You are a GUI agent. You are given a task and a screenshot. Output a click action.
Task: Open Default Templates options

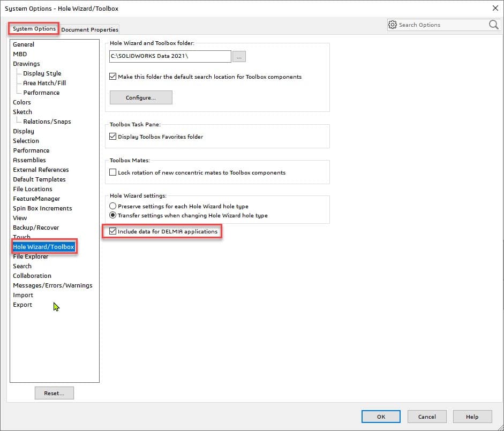(x=39, y=179)
